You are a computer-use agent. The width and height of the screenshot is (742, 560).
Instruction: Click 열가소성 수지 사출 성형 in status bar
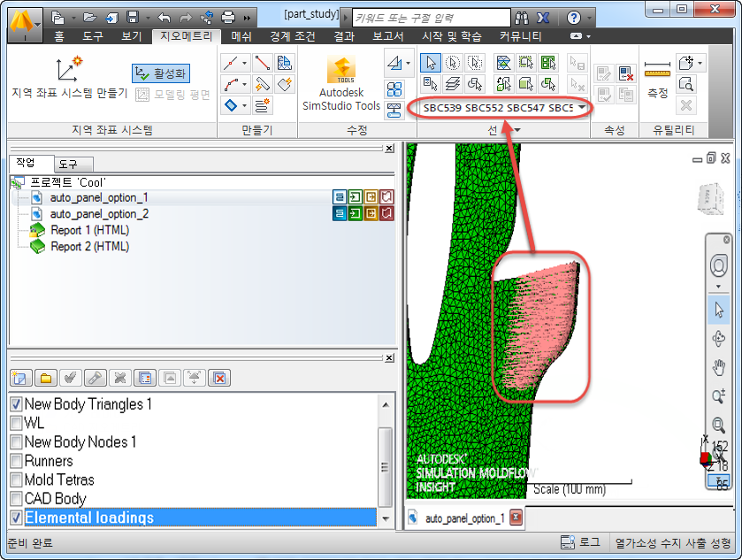673,543
